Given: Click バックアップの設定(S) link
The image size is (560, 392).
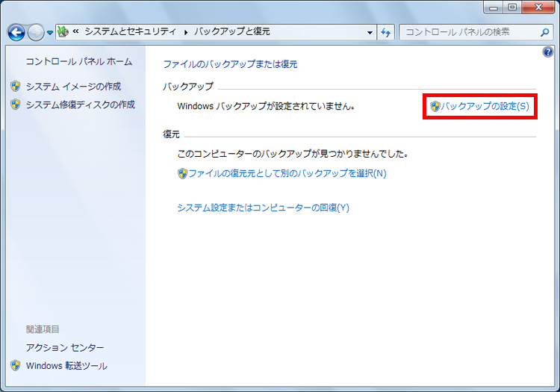Looking at the screenshot, I should (x=485, y=106).
